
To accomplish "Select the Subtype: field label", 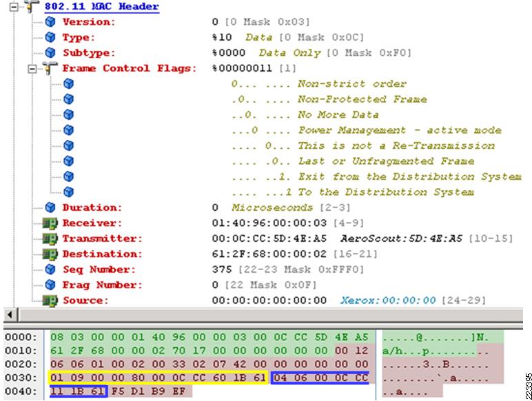I will pos(89,53).
